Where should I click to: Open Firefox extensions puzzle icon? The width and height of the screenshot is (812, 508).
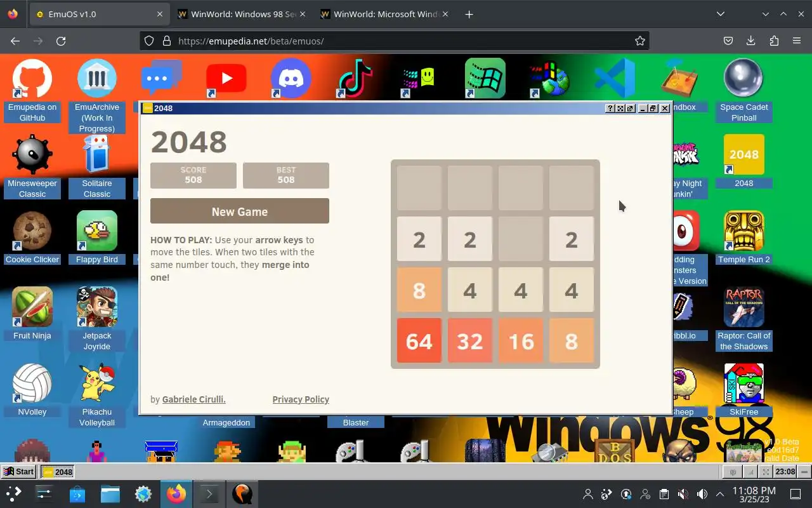[774, 41]
